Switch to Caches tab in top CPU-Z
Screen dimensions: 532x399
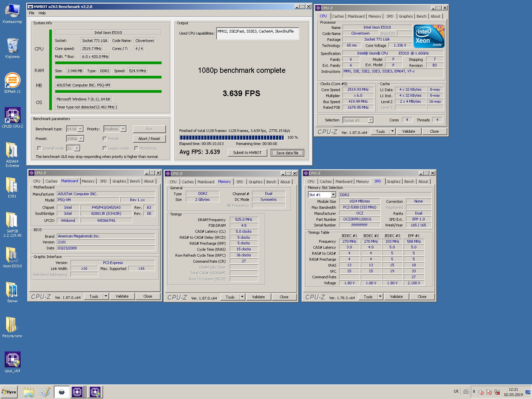click(x=338, y=16)
